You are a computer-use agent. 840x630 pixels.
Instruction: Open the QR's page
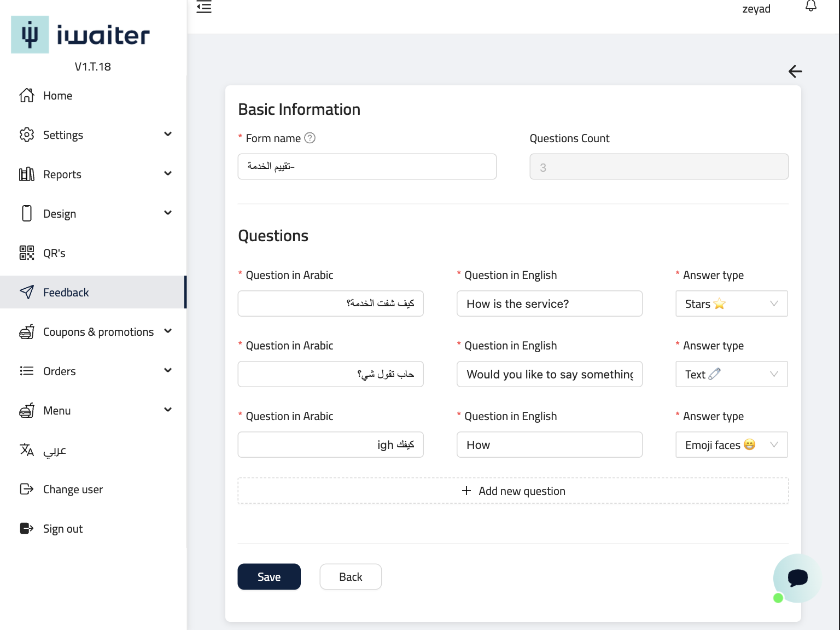coord(54,253)
